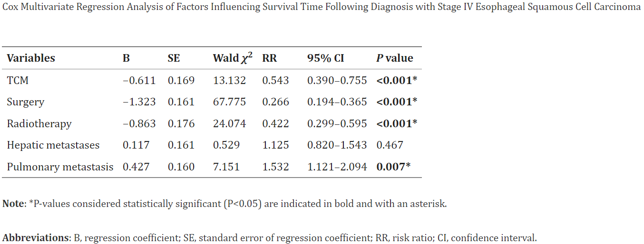This screenshot has height=244, width=644.
Task: Click the table title about Cox Multivariate Regression
Action: point(322,8)
